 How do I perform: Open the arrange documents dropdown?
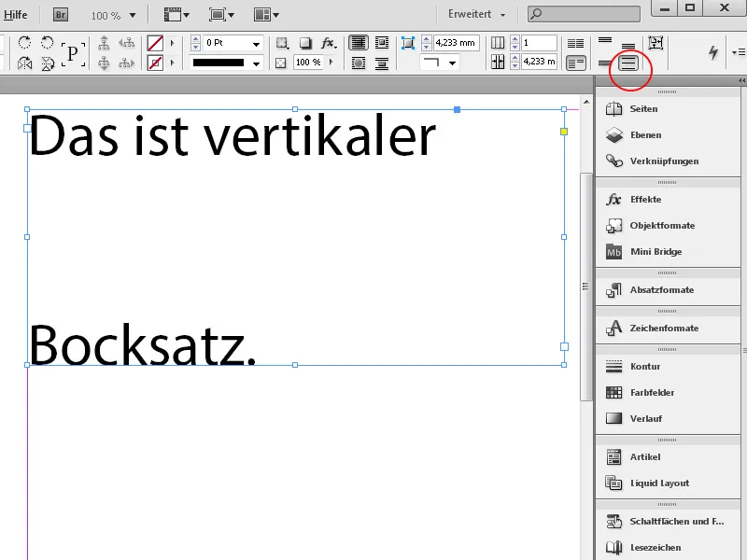tap(266, 15)
